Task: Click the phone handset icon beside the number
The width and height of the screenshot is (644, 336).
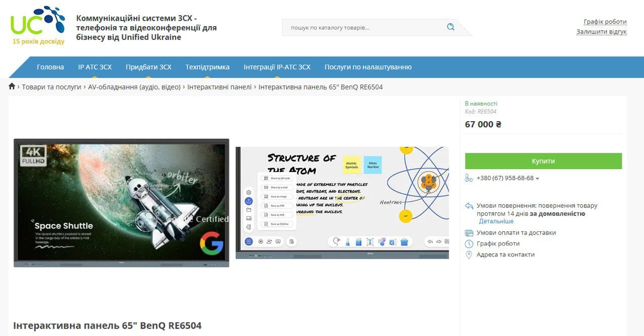Action: click(469, 178)
